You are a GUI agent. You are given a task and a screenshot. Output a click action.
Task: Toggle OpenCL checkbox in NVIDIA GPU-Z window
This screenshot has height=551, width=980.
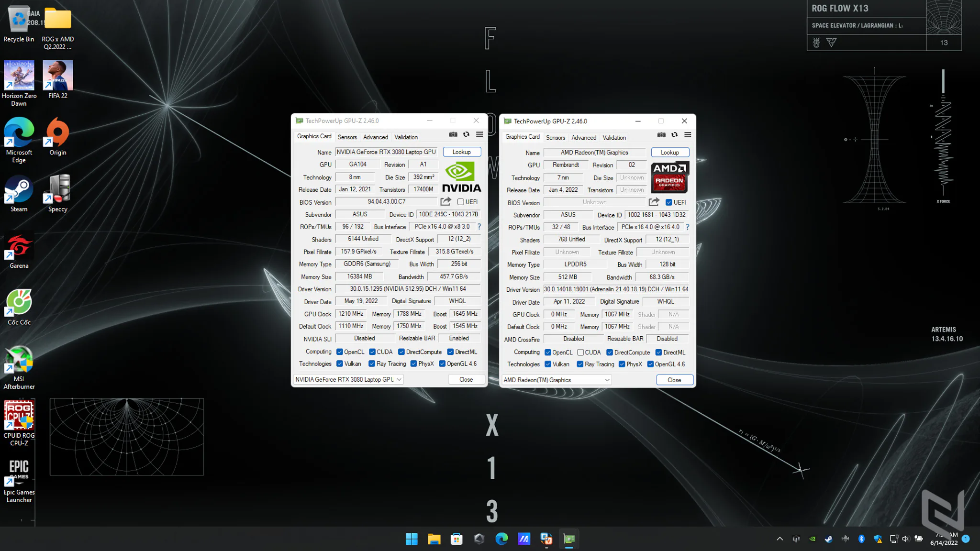[x=339, y=352]
